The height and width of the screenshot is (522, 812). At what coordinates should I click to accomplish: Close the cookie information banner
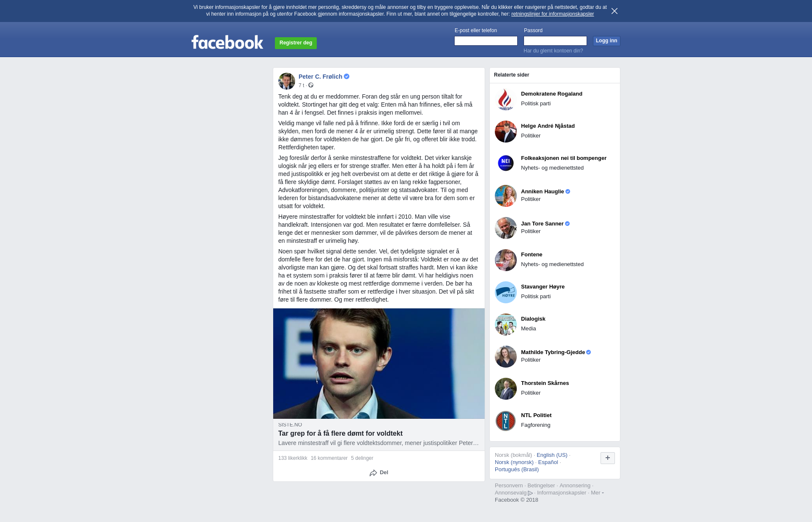click(614, 11)
